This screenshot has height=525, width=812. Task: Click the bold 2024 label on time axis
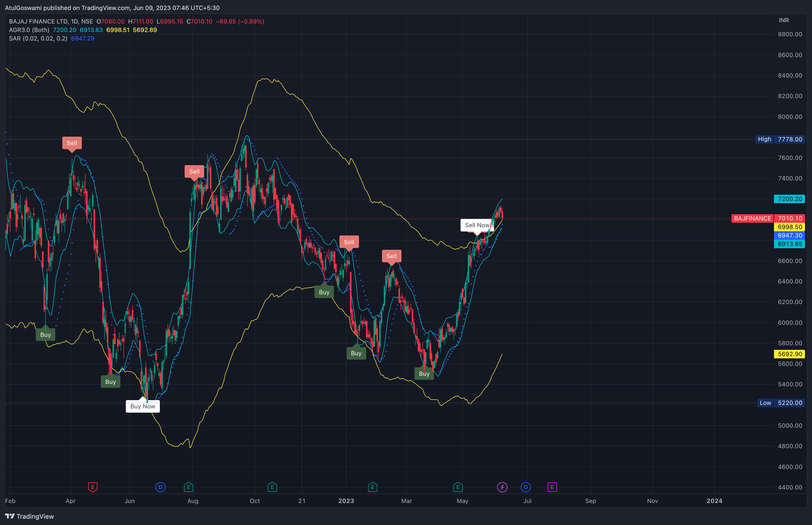(714, 501)
